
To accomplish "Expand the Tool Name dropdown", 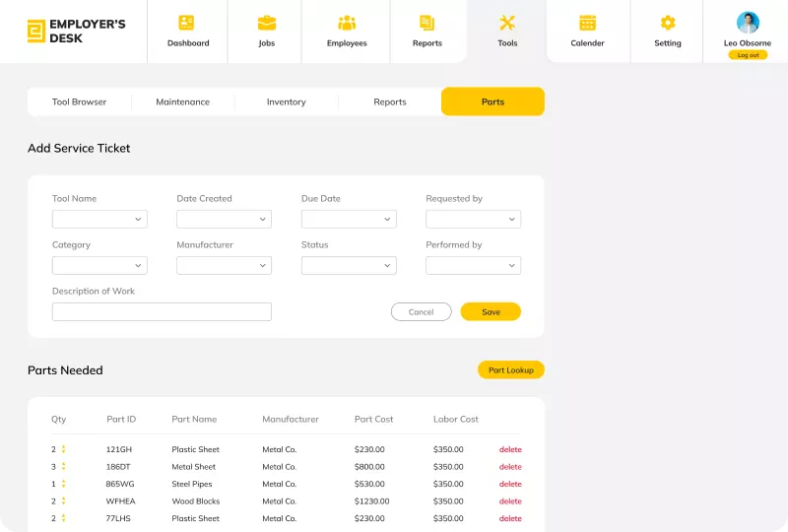I will pyautogui.click(x=99, y=219).
